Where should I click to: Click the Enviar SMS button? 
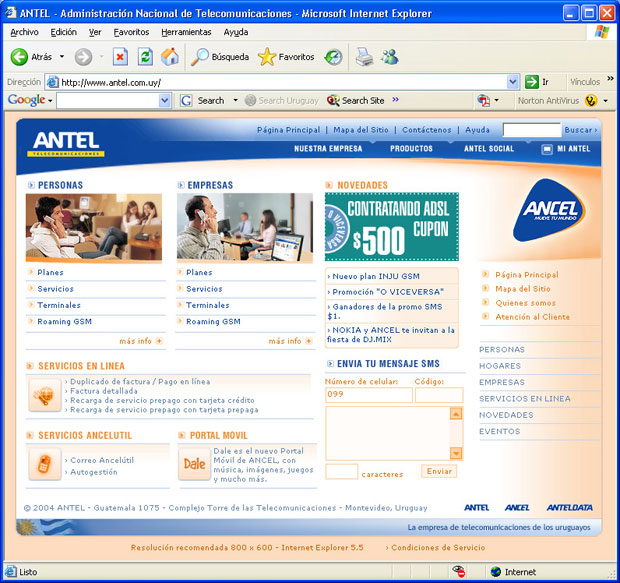pyautogui.click(x=440, y=471)
